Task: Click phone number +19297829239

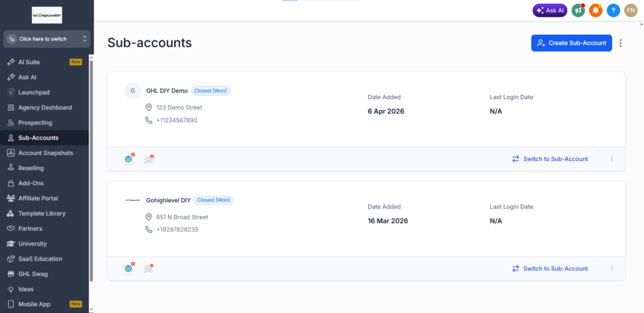Action: pyautogui.click(x=177, y=229)
